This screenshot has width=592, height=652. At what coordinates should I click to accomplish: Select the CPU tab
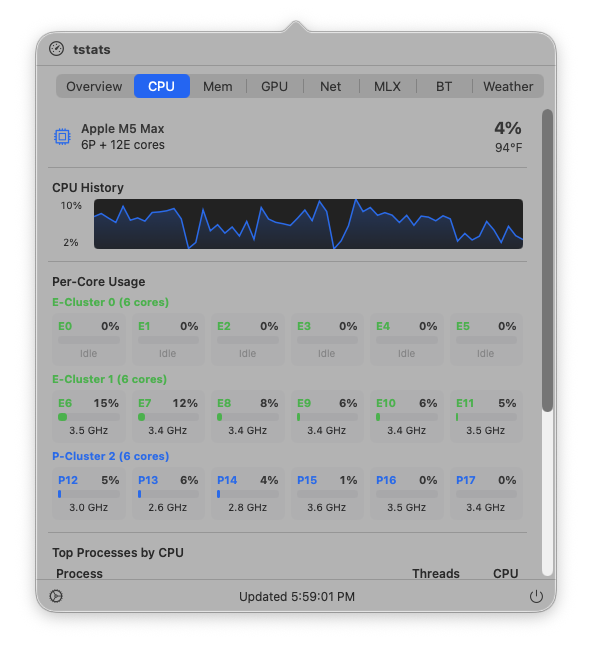tap(162, 86)
